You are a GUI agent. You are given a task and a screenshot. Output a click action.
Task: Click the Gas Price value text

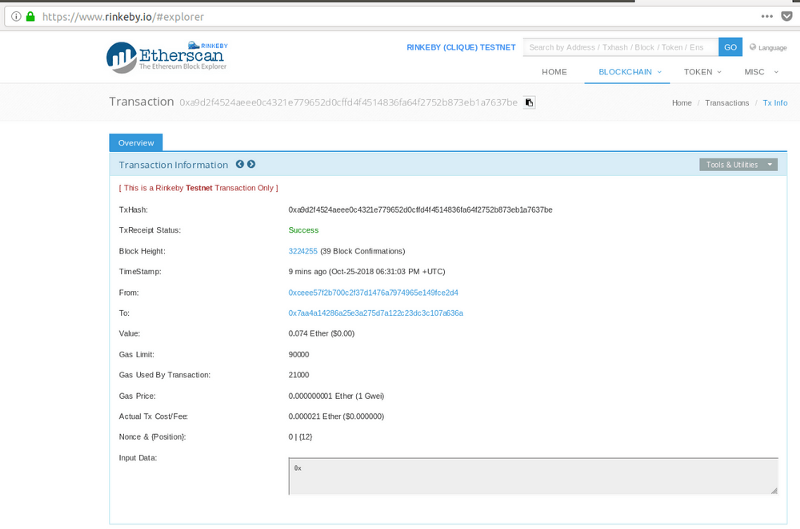336,396
